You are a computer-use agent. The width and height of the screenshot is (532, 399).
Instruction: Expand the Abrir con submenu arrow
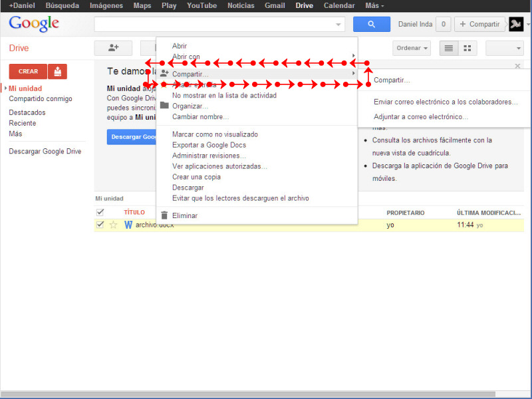pyautogui.click(x=353, y=56)
